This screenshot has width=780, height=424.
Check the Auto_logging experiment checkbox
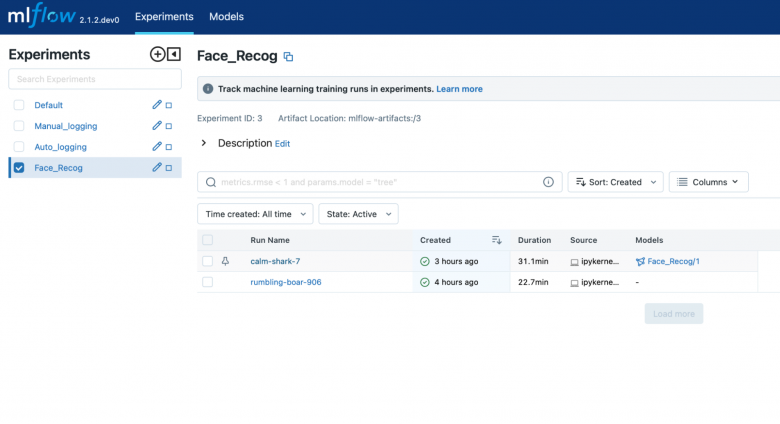[19, 147]
